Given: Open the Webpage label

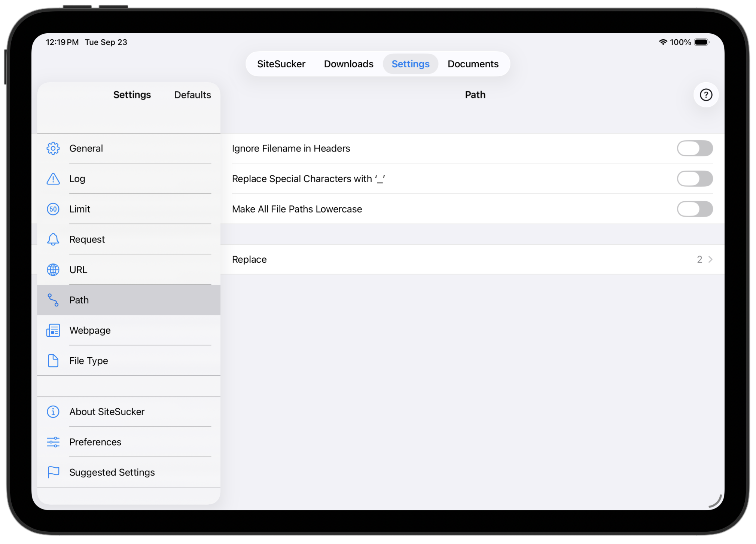Looking at the screenshot, I should pos(90,330).
